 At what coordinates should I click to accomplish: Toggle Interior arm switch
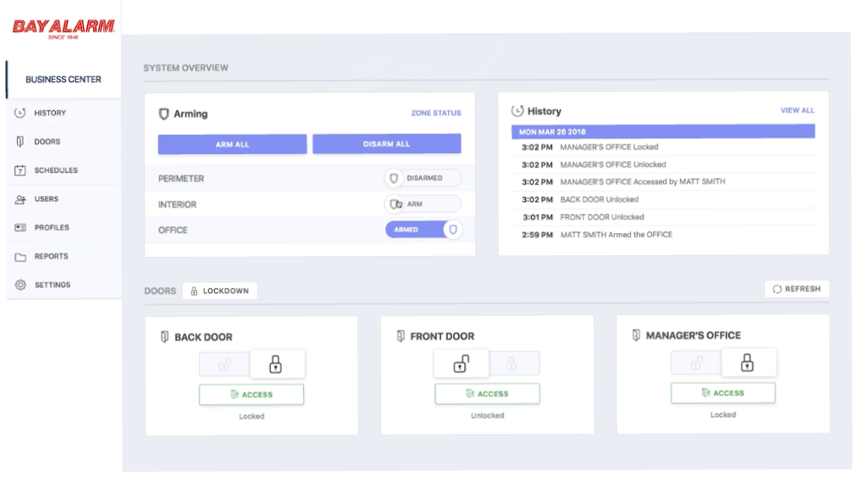point(423,203)
